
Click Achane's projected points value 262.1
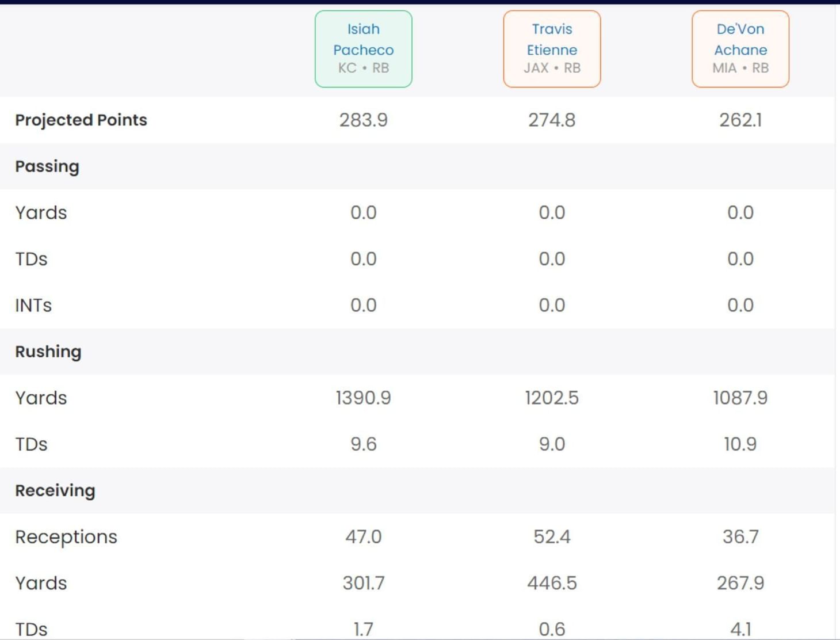740,120
